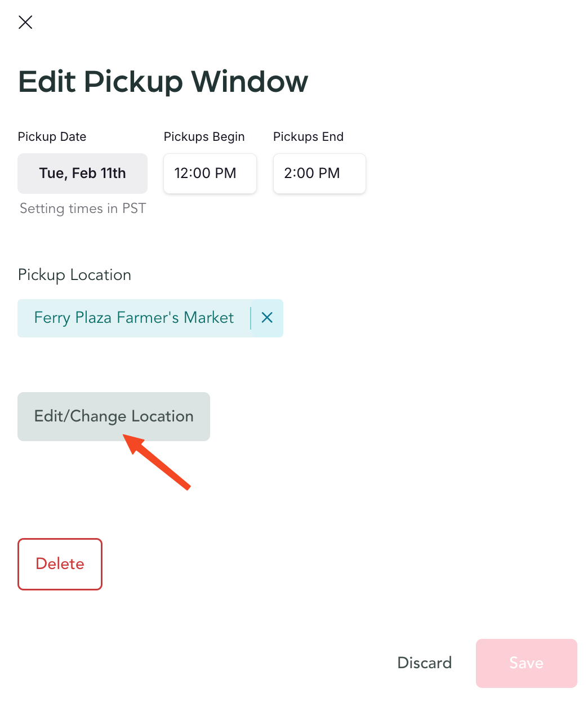The height and width of the screenshot is (702, 588).
Task: Click the Pickups Begin label
Action: point(204,137)
